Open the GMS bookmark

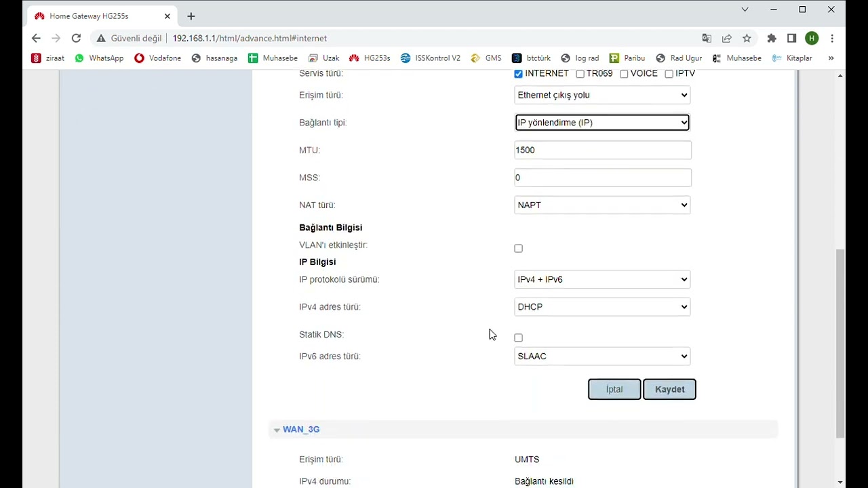coord(486,58)
